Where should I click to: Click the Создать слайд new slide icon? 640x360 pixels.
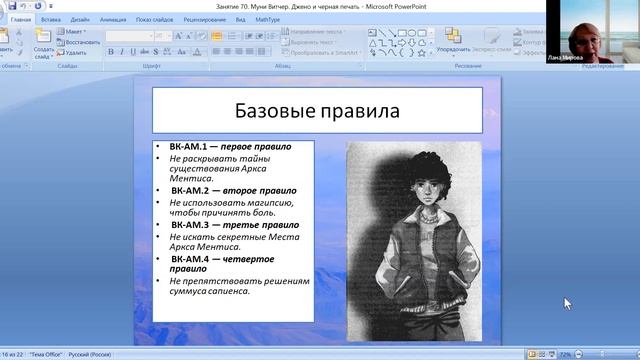pyautogui.click(x=43, y=36)
